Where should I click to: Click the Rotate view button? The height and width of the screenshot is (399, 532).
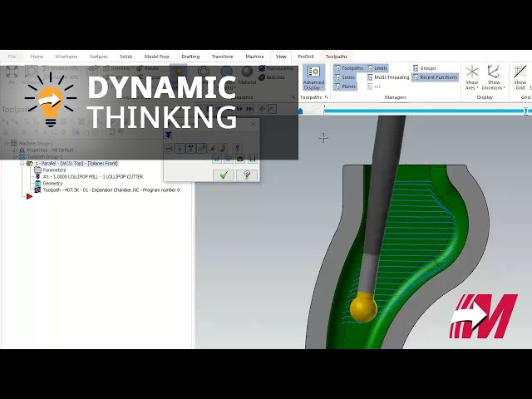point(148,68)
